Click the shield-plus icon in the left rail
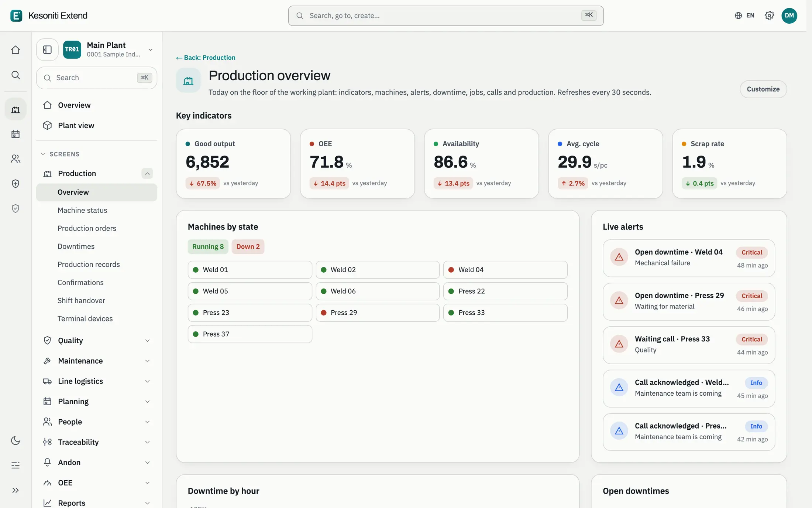This screenshot has height=508, width=812. click(16, 184)
